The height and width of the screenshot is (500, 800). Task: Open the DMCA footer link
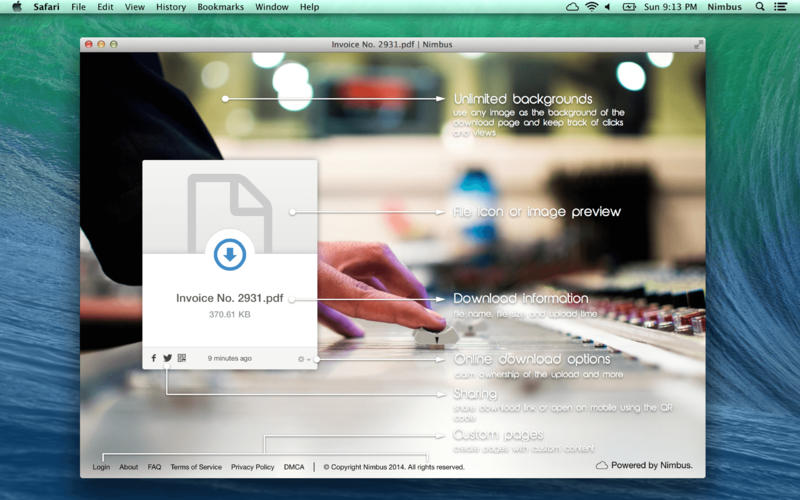click(x=294, y=467)
